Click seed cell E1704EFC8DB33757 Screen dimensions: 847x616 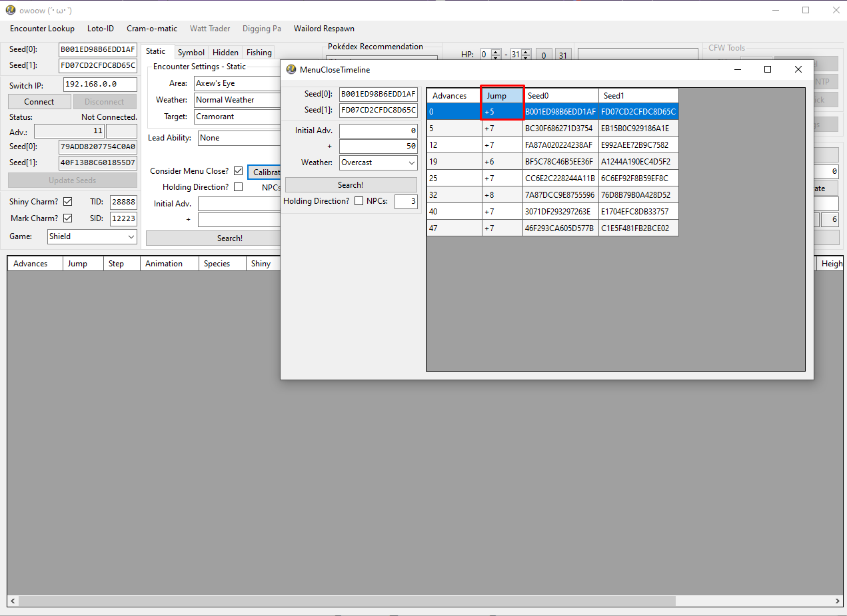tap(638, 211)
